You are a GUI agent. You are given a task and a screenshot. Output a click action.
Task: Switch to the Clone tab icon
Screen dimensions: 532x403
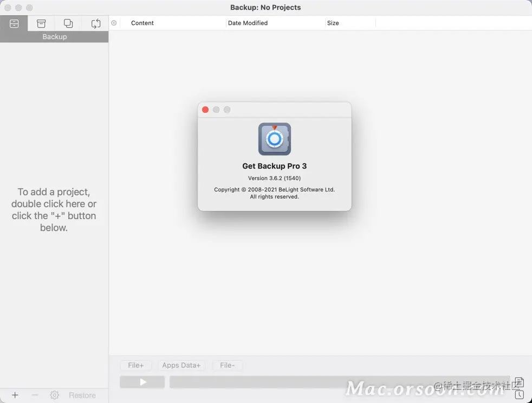pyautogui.click(x=68, y=23)
